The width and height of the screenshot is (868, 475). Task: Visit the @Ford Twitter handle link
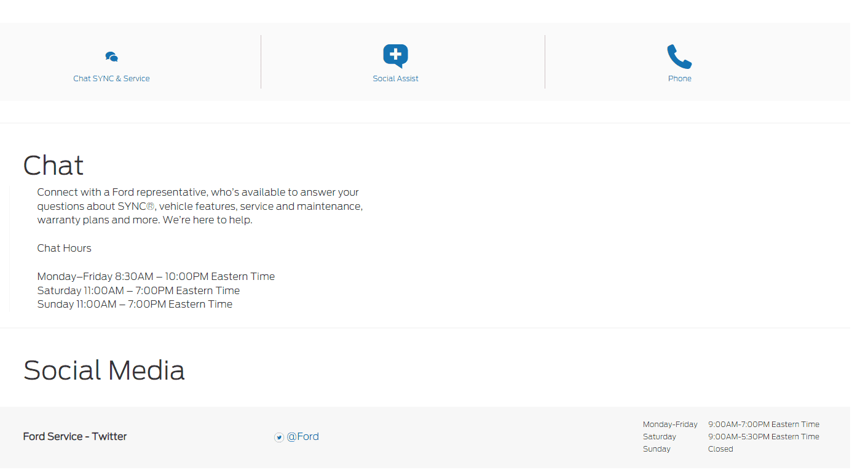tap(302, 437)
